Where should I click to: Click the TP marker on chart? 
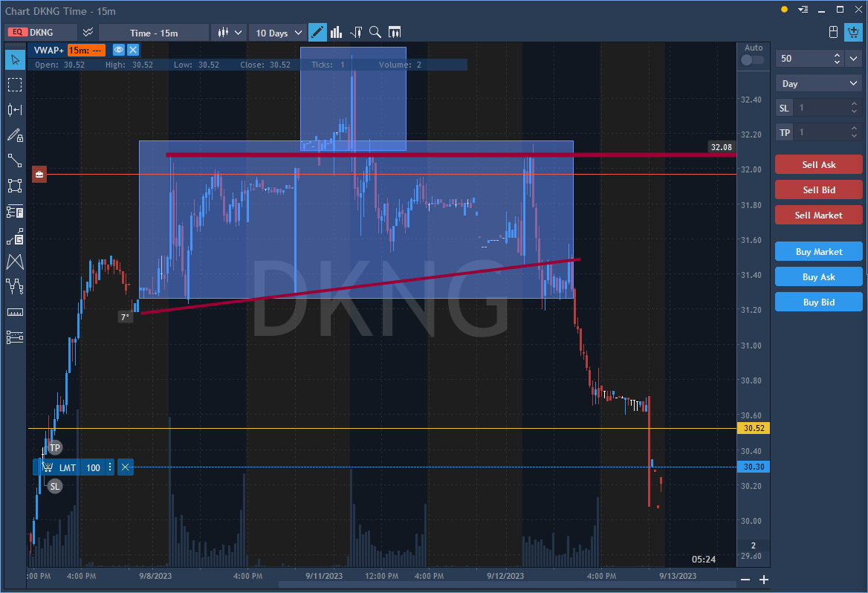55,447
